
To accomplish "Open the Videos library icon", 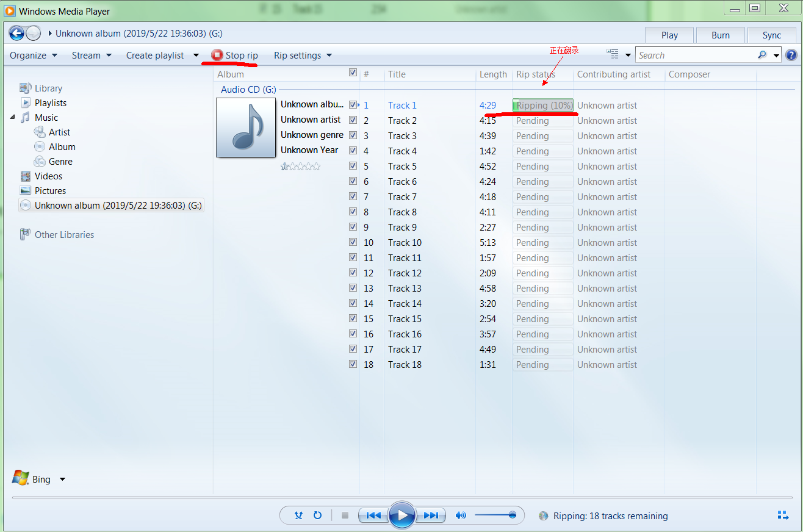I will (25, 176).
